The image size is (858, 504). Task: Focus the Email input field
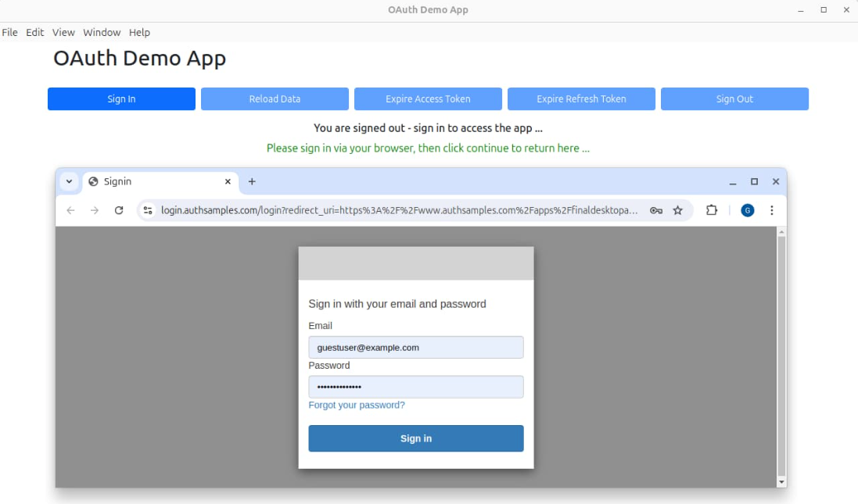(416, 348)
